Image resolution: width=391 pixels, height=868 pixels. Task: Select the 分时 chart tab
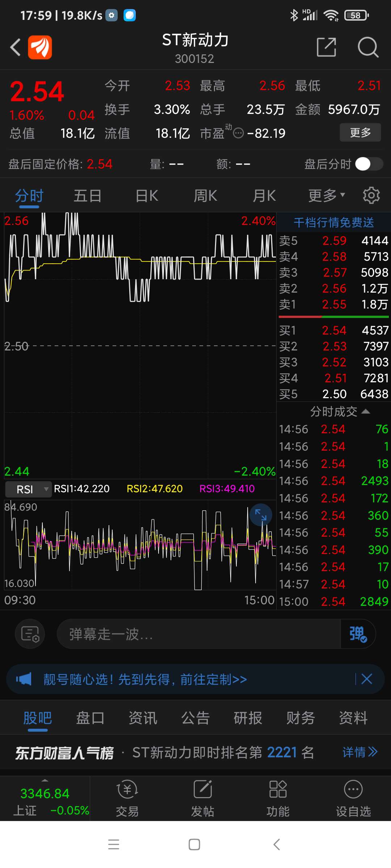29,196
